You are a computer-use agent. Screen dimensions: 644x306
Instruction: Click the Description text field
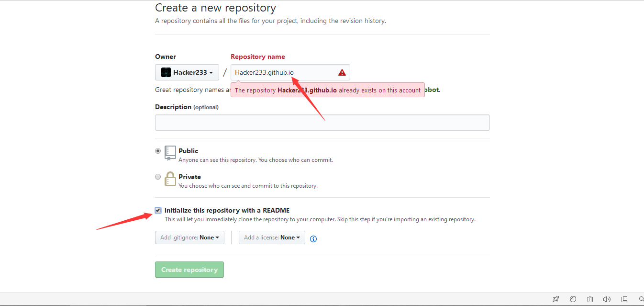(322, 123)
